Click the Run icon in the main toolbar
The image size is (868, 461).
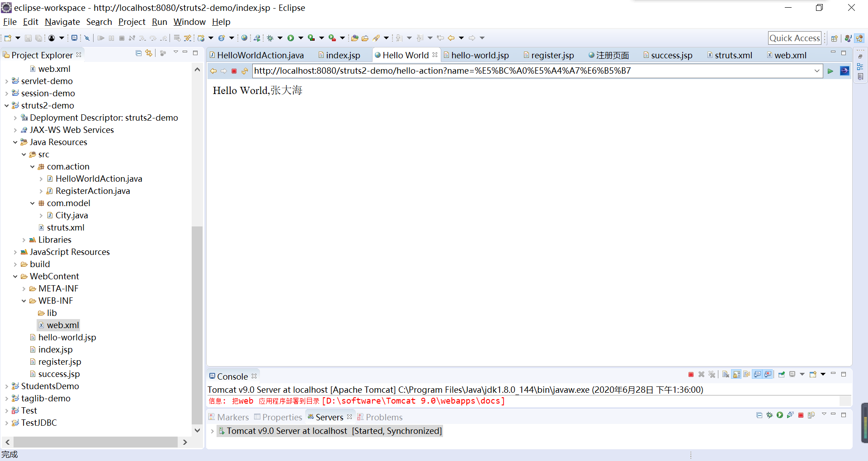coord(292,38)
